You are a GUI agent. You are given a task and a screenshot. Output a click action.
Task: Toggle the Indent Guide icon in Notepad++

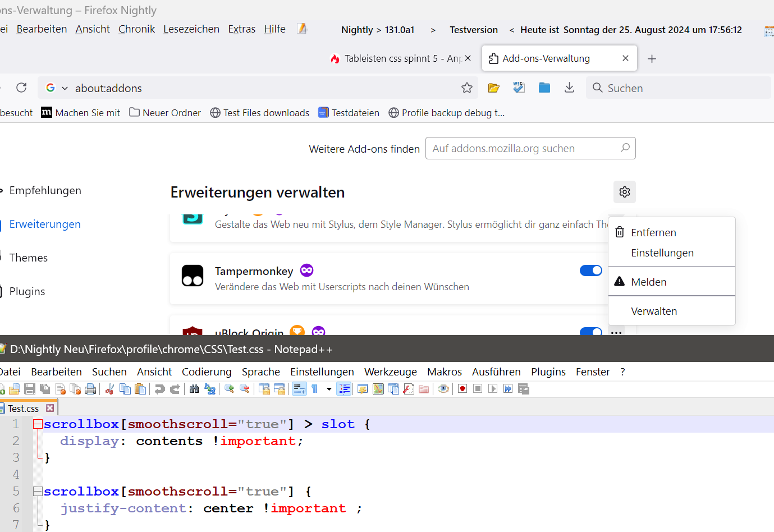click(344, 389)
